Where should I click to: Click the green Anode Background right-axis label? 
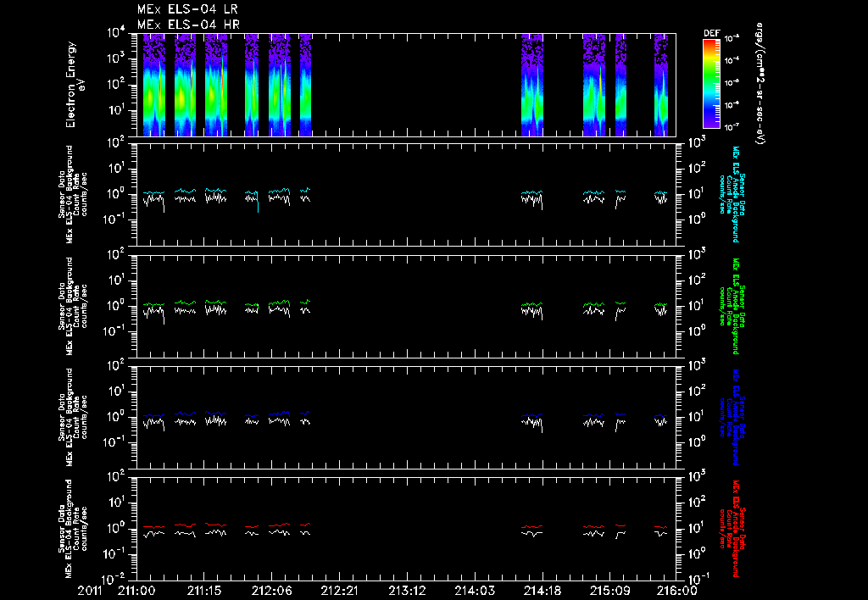tap(732, 306)
